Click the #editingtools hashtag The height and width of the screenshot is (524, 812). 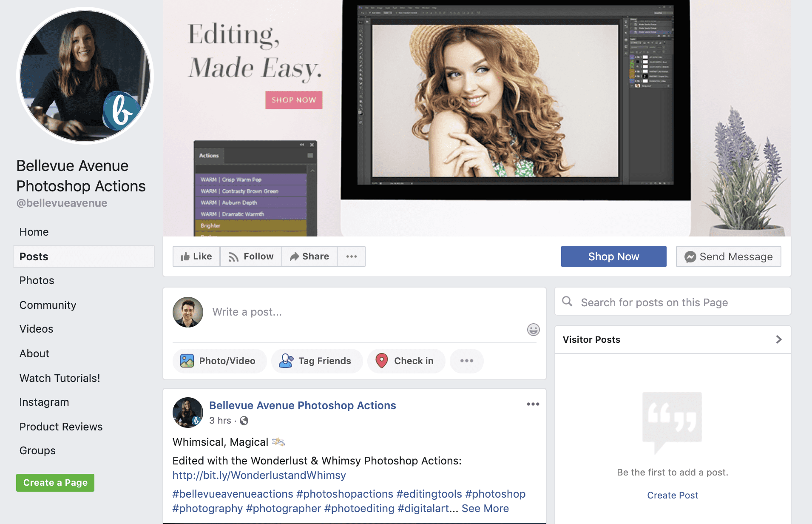pyautogui.click(x=429, y=494)
